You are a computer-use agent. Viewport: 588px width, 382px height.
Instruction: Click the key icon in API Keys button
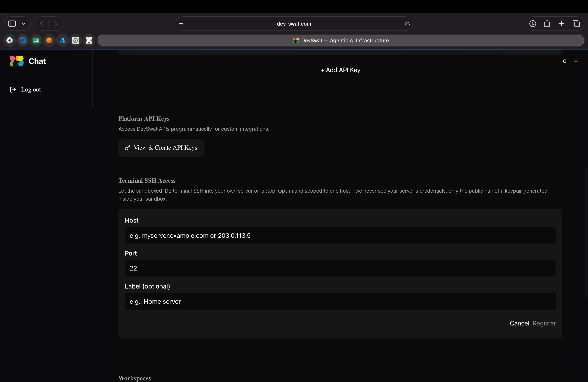click(x=127, y=148)
